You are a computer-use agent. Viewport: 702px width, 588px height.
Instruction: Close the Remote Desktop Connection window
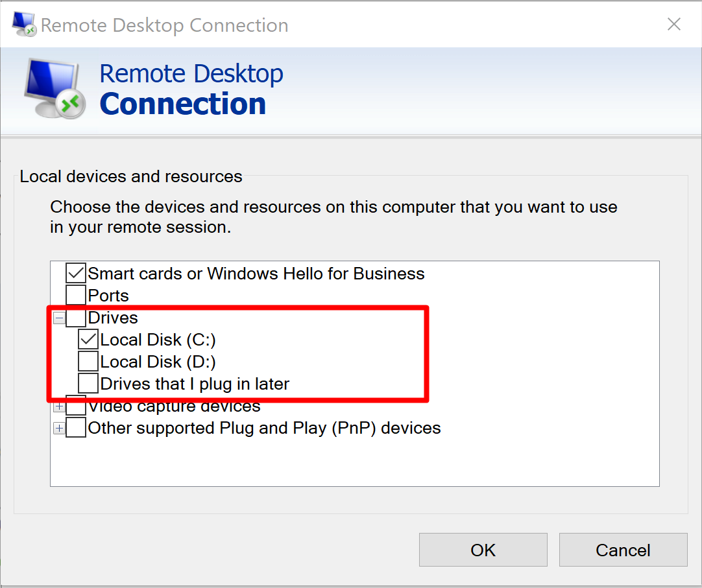673,24
